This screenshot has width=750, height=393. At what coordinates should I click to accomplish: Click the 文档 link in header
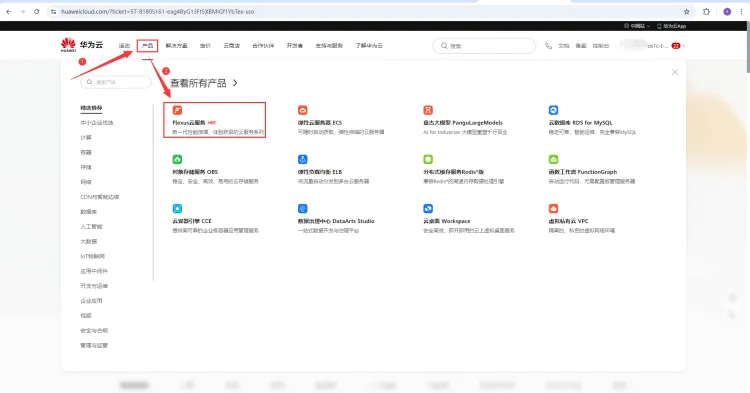(564, 46)
